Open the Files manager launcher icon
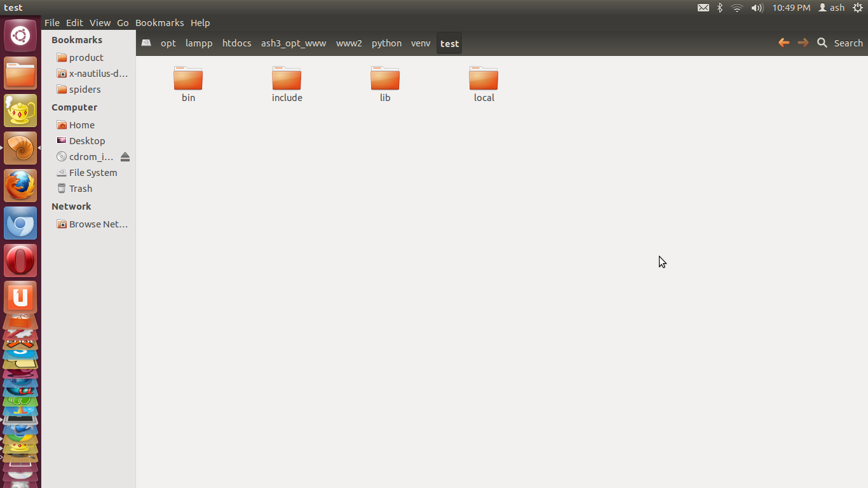The image size is (868, 488). coord(20,73)
